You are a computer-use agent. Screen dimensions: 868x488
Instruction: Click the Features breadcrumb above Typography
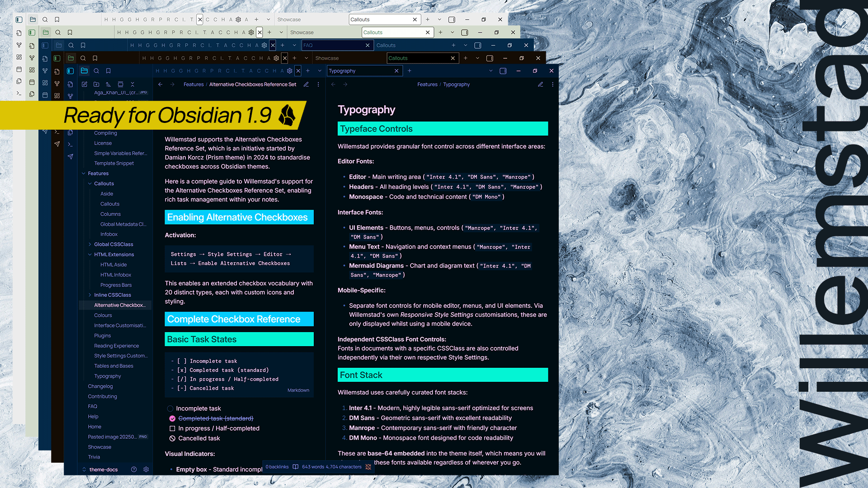click(427, 84)
